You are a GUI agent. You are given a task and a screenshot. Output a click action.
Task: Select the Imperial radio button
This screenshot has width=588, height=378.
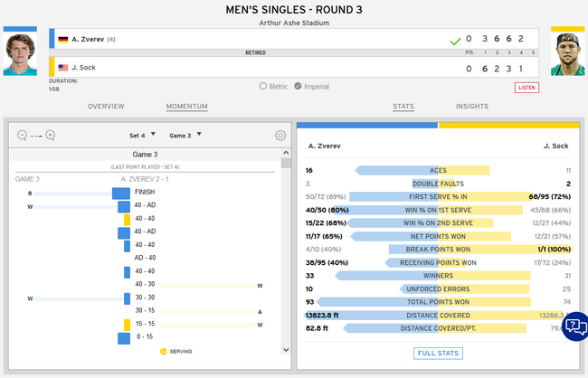point(299,87)
